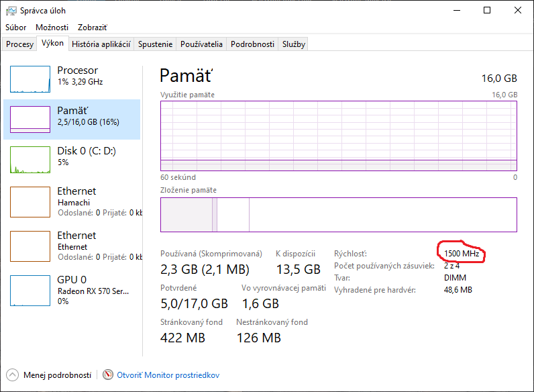Click the Zloženie pamäte composition bar
Image resolution: width=534 pixels, height=392 pixels.
[x=338, y=215]
